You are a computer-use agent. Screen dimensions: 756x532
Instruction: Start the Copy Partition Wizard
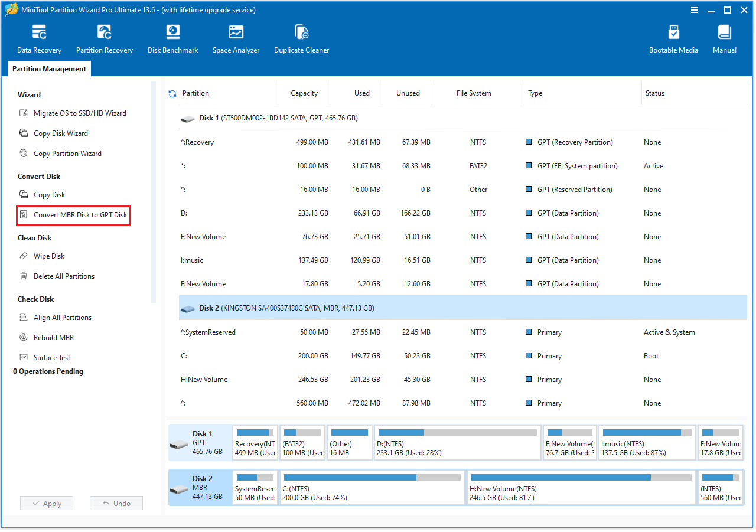pos(60,154)
